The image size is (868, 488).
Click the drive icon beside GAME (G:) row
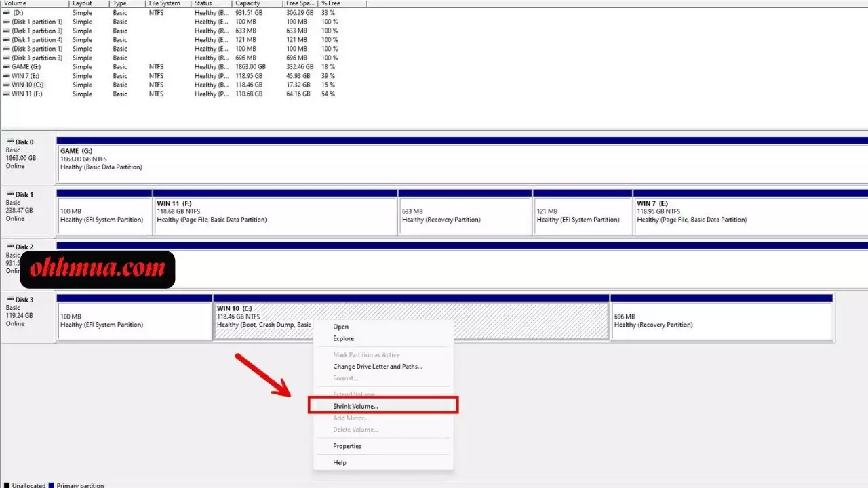pos(6,66)
